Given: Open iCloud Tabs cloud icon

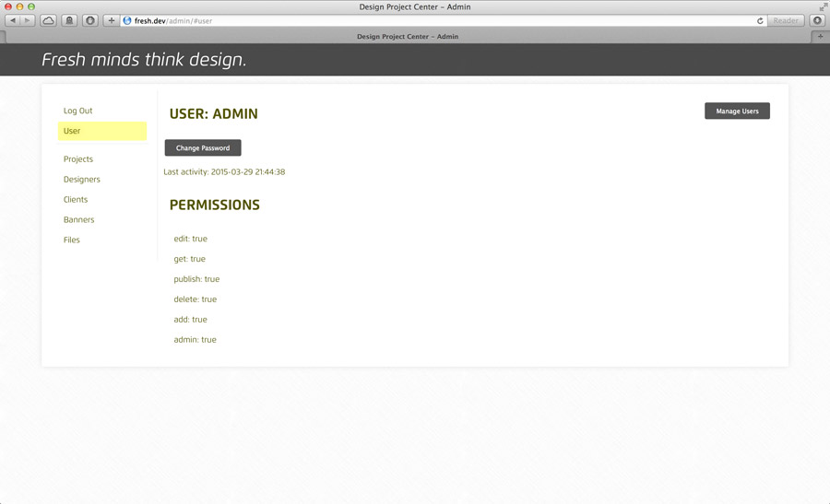Looking at the screenshot, I should [48, 20].
